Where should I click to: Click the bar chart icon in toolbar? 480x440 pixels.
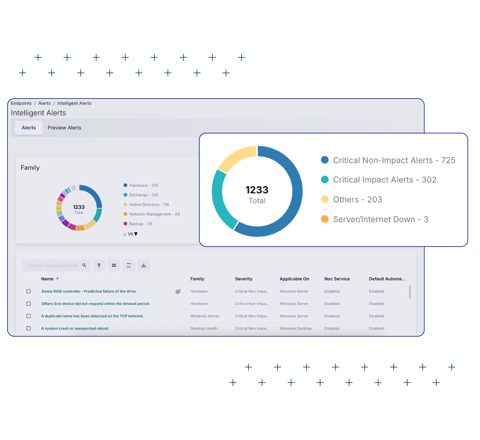tap(144, 265)
